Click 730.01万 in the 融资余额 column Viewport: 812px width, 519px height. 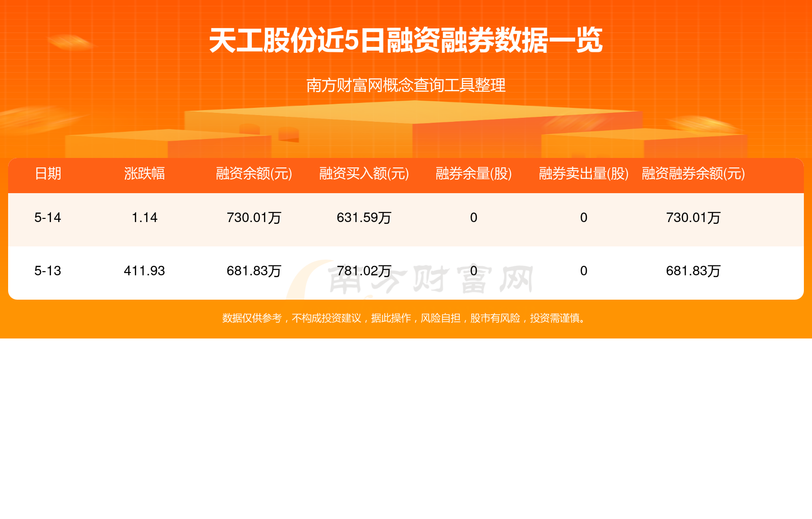coord(254,218)
